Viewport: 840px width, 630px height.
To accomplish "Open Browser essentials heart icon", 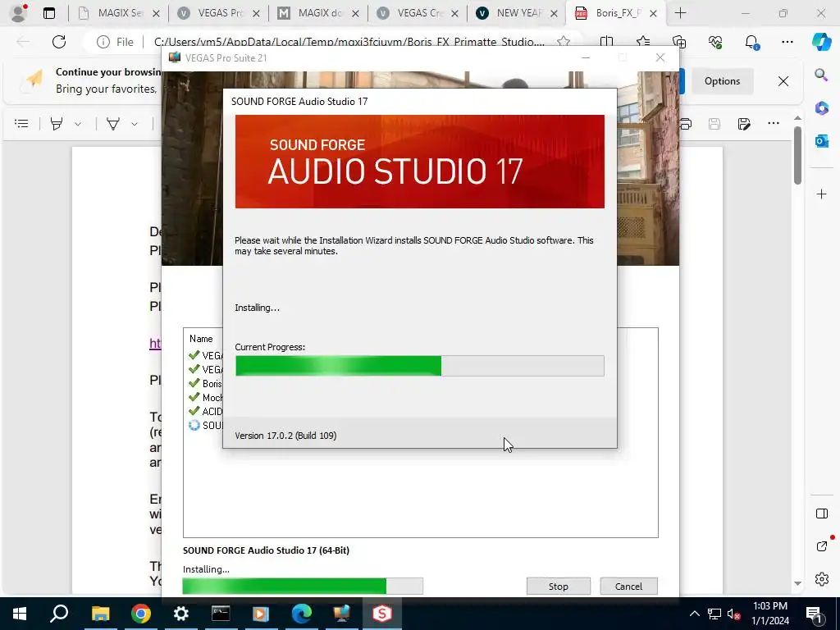I will click(x=715, y=42).
